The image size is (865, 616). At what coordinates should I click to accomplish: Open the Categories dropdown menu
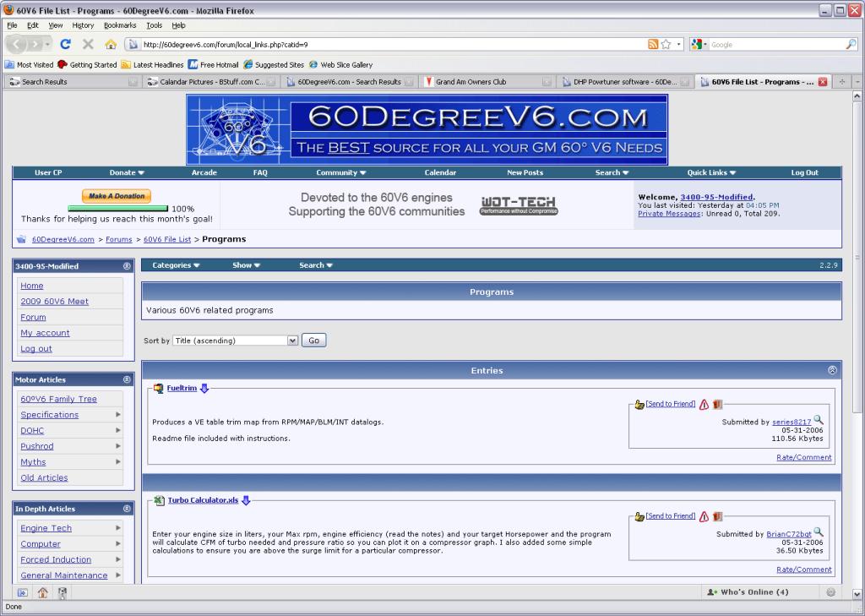tap(176, 265)
